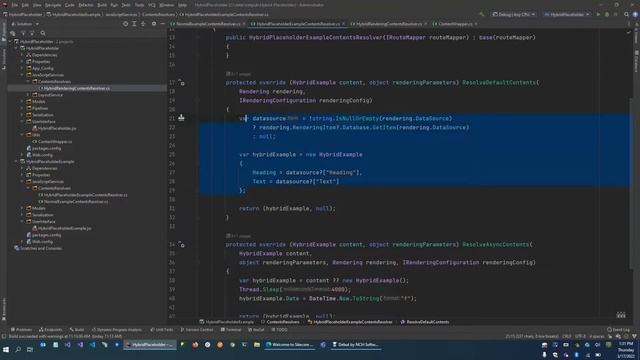This screenshot has width=640, height=360.
Task: Close the ContentWrapper.cs editor tab
Action: point(476,24)
